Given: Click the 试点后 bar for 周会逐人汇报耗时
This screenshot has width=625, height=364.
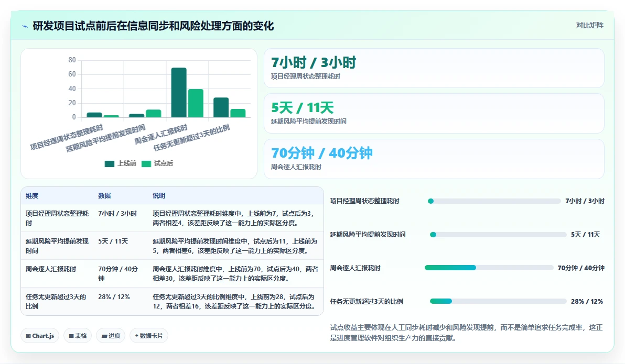Looking at the screenshot, I should (196, 103).
